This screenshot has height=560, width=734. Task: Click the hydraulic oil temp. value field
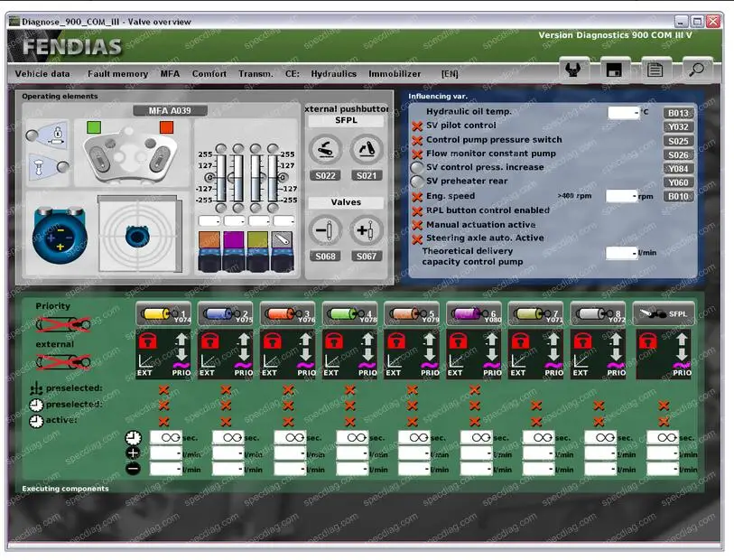pyautogui.click(x=623, y=112)
